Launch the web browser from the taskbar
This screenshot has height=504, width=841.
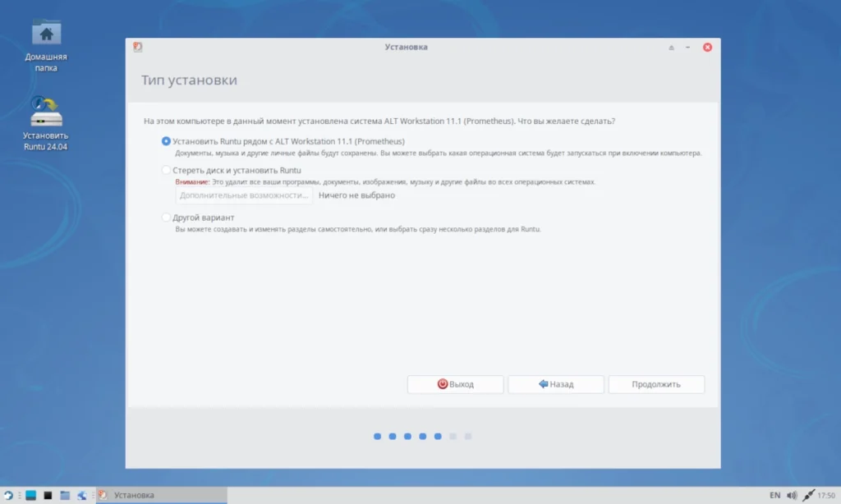coord(82,496)
